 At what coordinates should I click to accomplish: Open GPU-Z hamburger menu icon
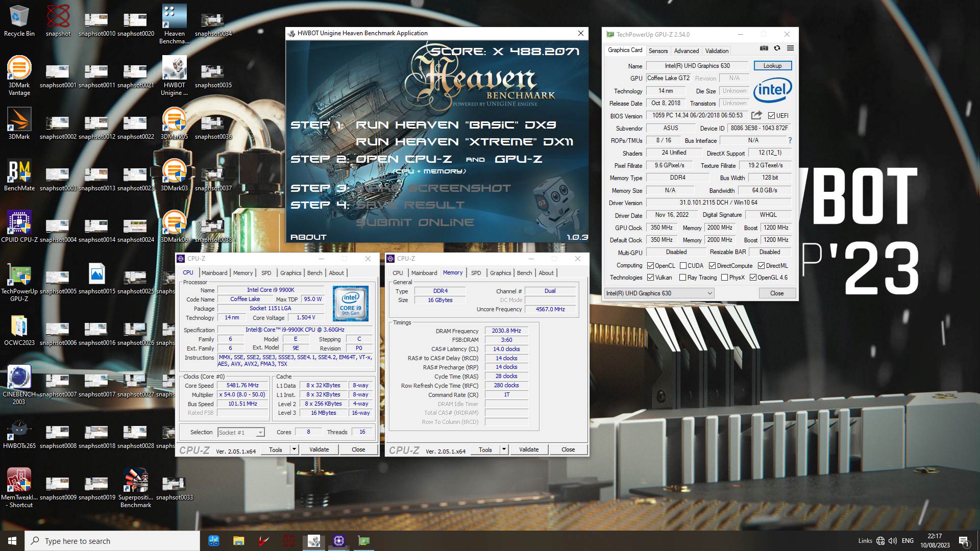[x=790, y=48]
